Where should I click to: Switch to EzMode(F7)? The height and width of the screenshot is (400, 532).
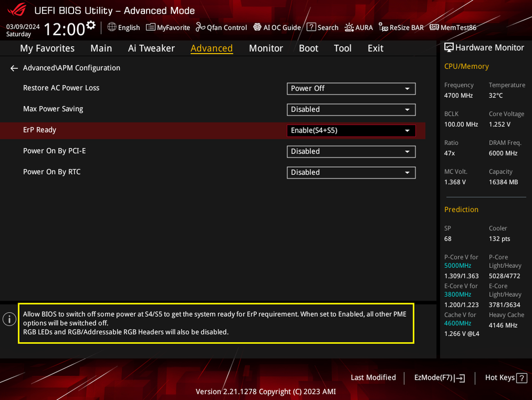point(439,378)
